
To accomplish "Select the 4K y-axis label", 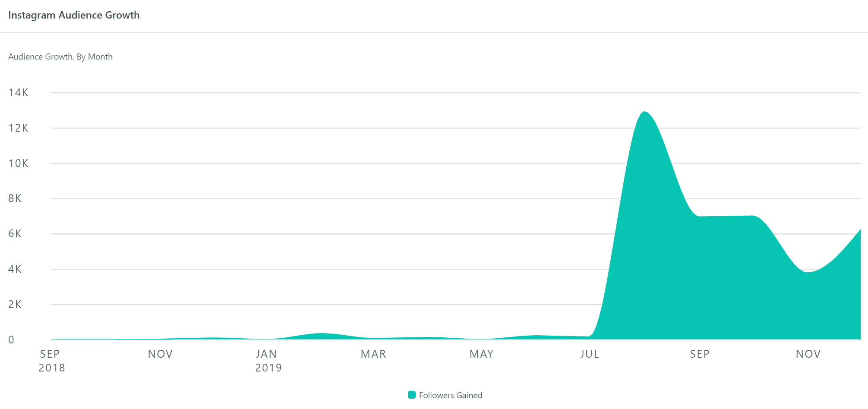I will (15, 269).
